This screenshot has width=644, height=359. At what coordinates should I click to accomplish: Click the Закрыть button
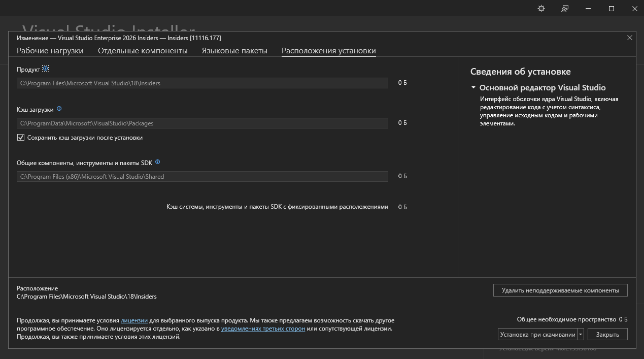(607, 335)
